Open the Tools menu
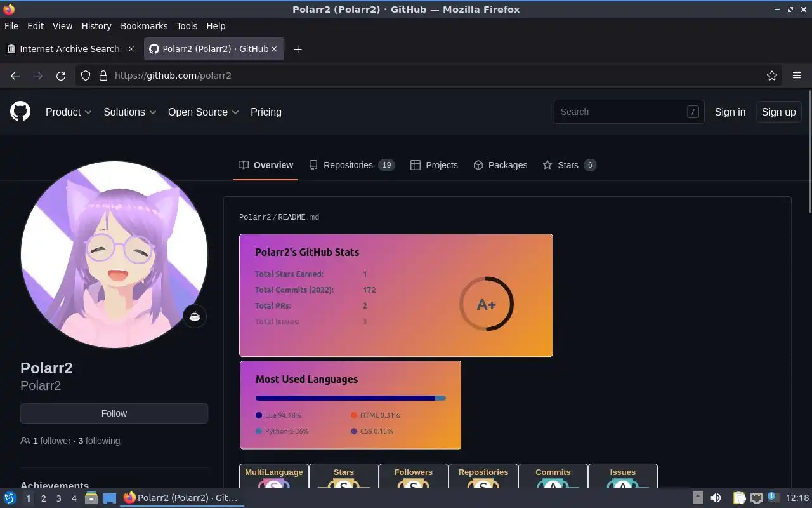This screenshot has height=508, width=812. (187, 26)
